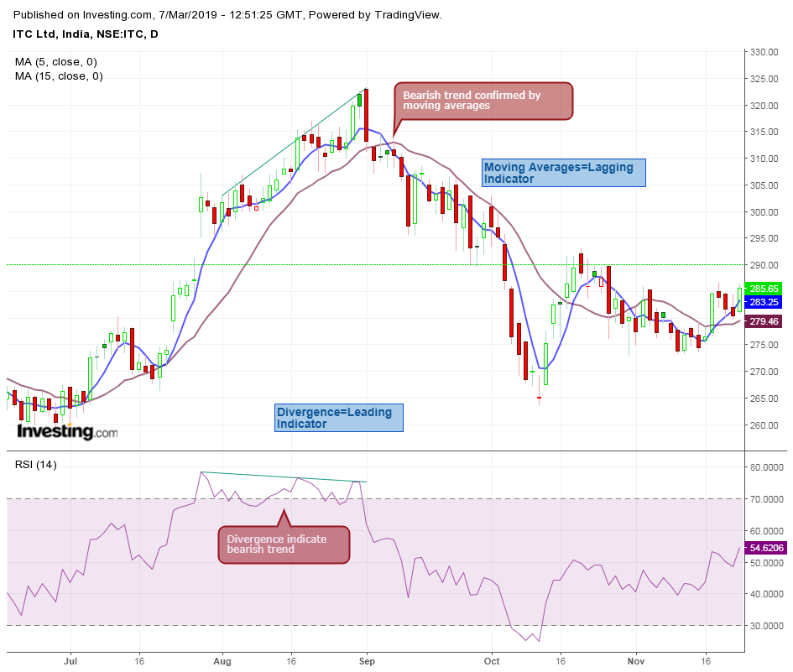
Task: Select the blue 285.65 price label
Action: click(762, 289)
